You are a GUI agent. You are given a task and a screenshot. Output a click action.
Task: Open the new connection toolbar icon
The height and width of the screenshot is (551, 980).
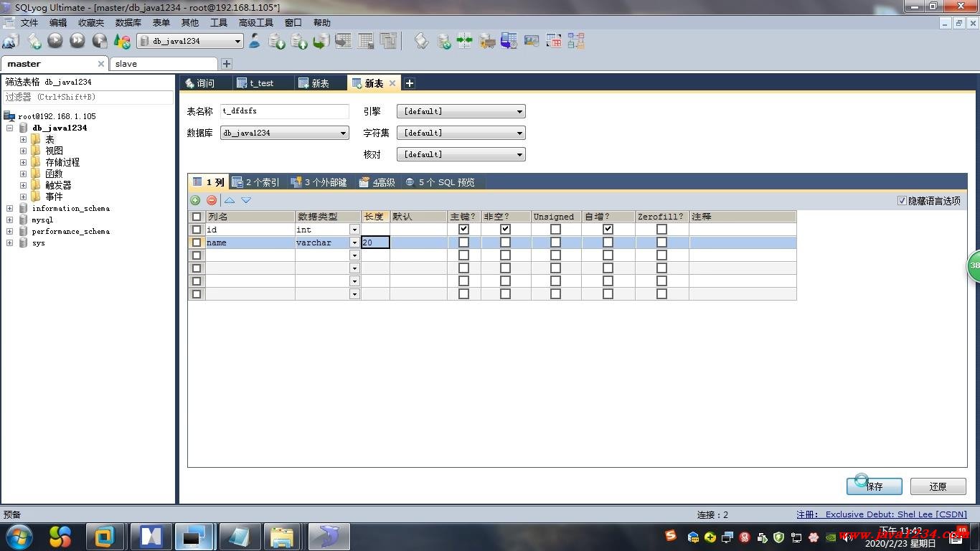(x=11, y=41)
